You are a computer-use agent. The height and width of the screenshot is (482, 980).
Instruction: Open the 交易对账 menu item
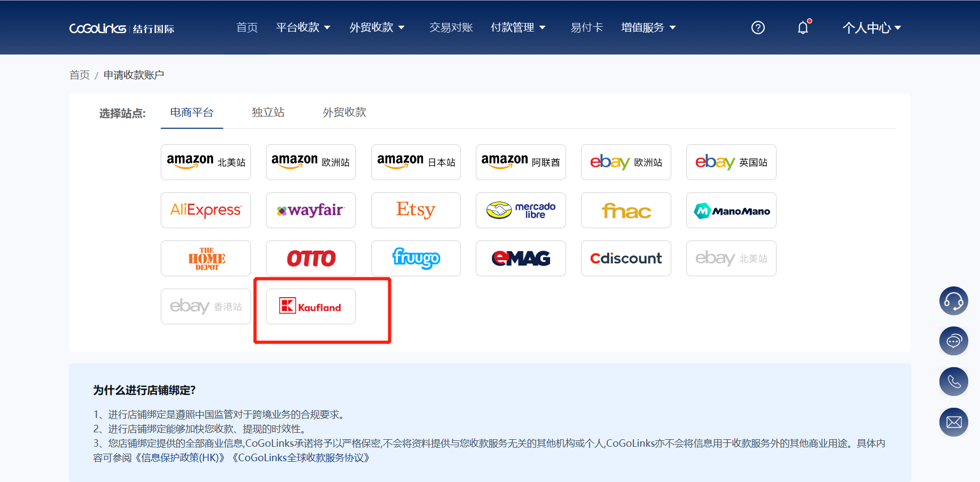click(451, 27)
